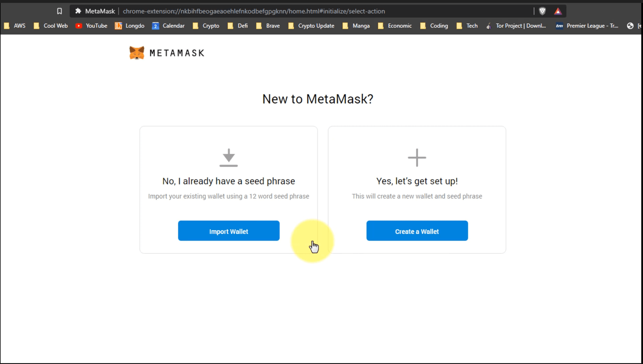This screenshot has width=643, height=364.
Task: Click 'Import your existing wallet' description
Action: tap(229, 196)
